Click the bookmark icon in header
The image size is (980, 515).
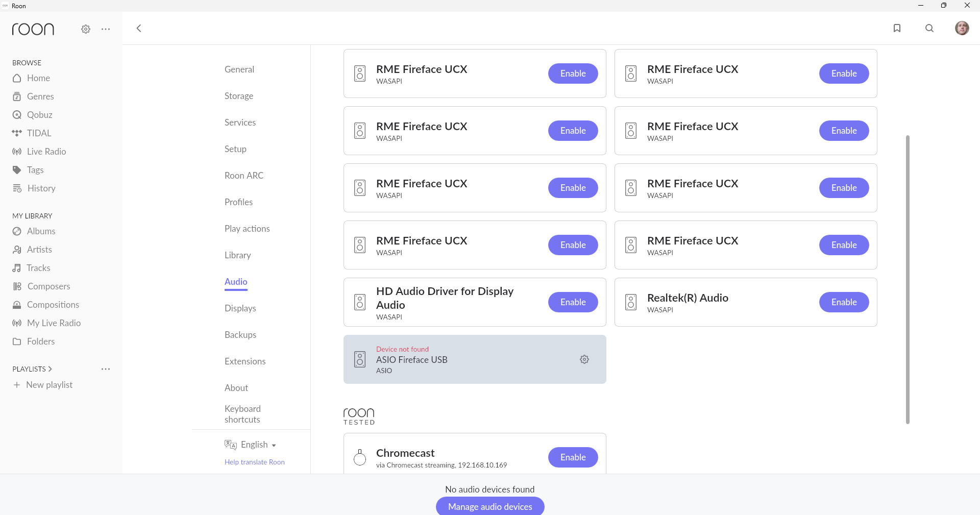coord(897,28)
